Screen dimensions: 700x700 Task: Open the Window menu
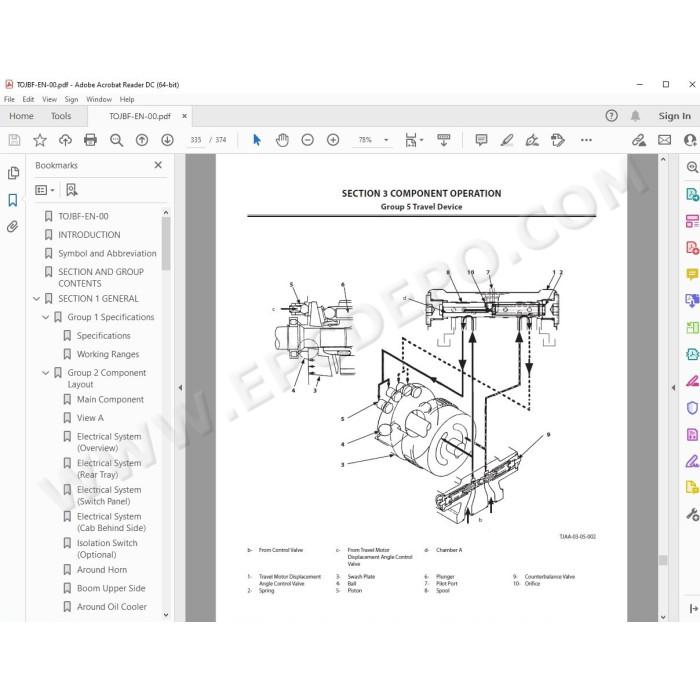pos(99,100)
